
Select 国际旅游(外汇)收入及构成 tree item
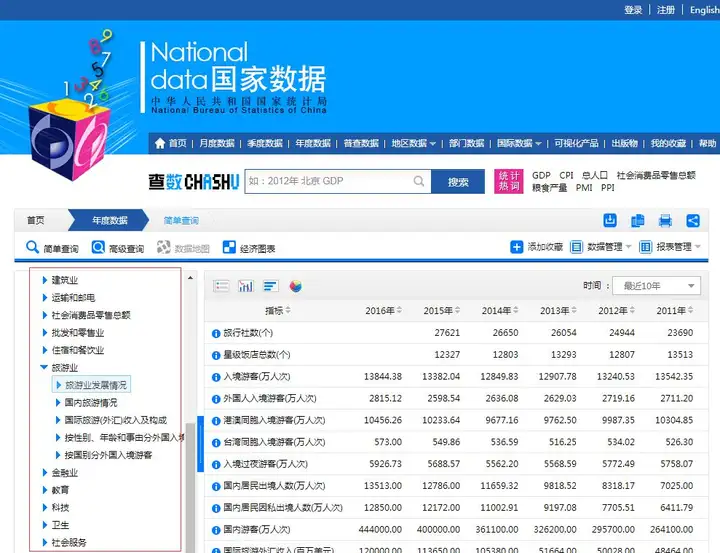pos(115,420)
